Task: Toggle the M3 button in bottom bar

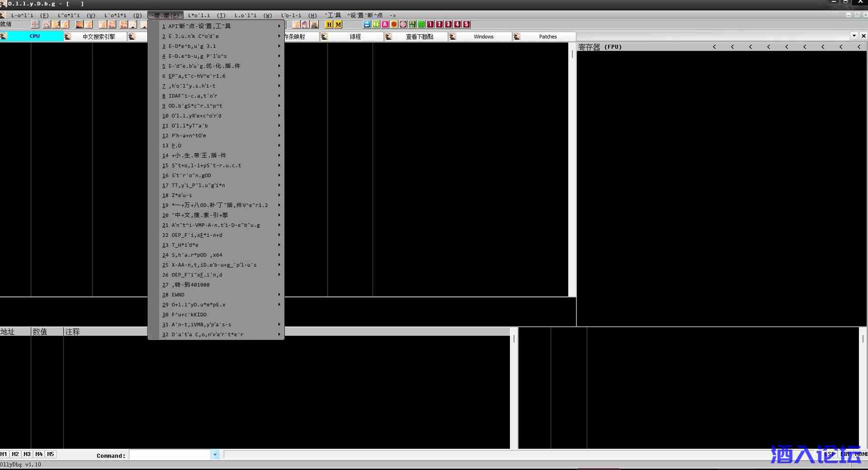Action: click(27, 454)
